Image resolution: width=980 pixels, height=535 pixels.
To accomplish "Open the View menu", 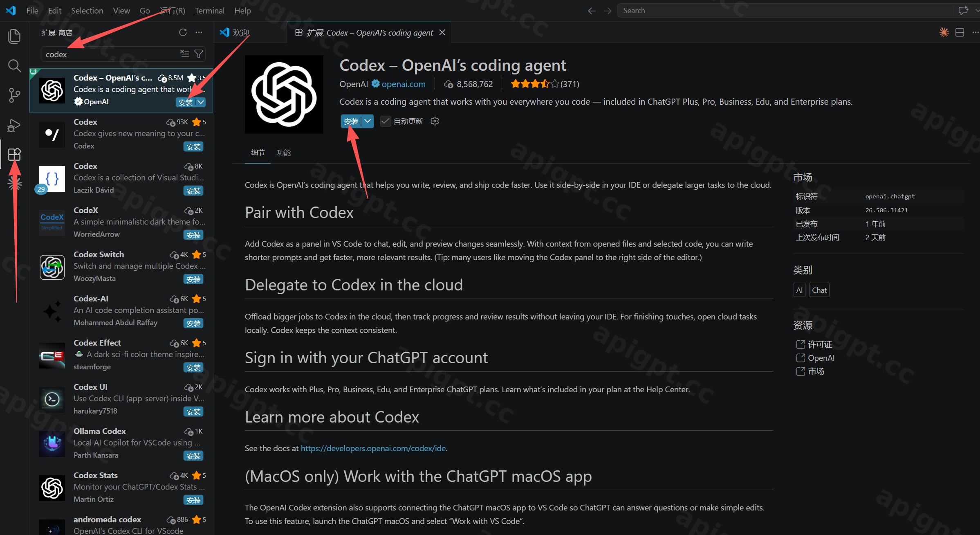I will coord(121,11).
